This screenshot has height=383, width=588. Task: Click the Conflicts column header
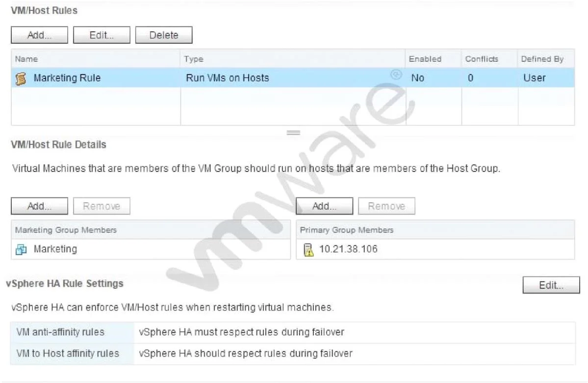coord(490,59)
